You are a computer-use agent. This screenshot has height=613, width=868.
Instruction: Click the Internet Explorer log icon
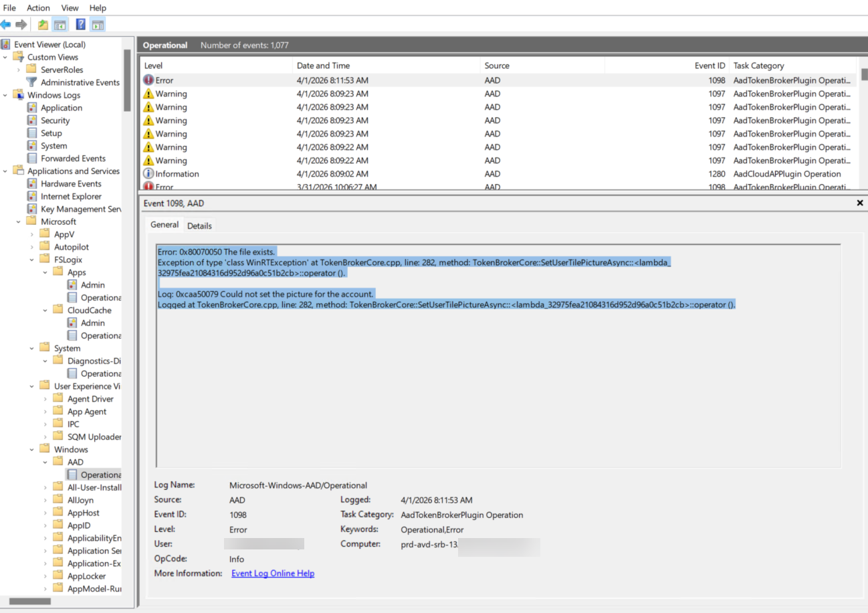tap(31, 196)
